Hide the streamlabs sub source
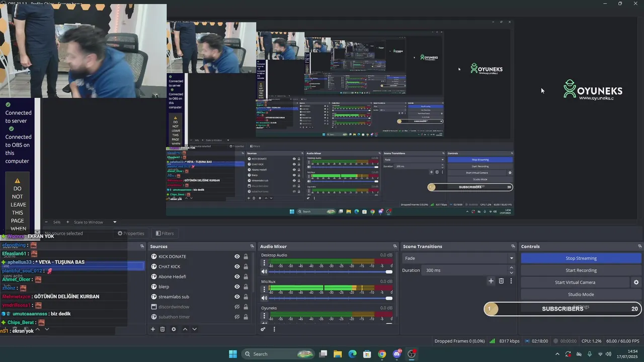The image size is (644, 362). pos(237,297)
